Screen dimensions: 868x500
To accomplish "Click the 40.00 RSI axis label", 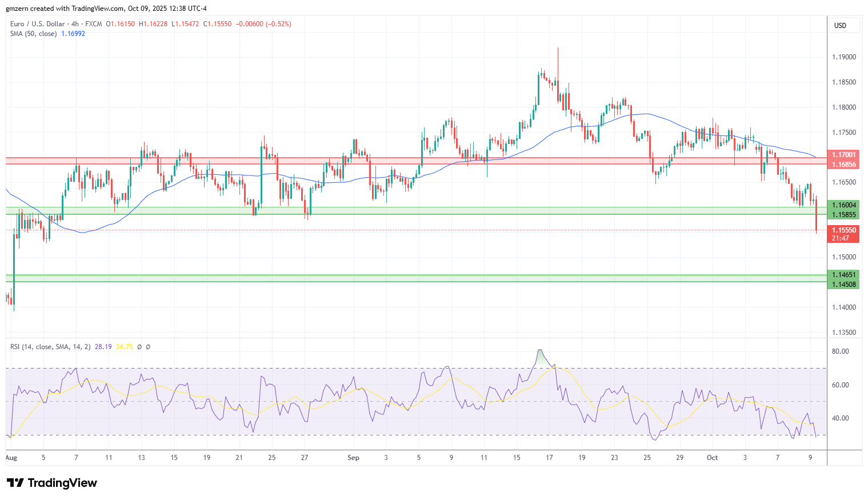I will point(840,418).
